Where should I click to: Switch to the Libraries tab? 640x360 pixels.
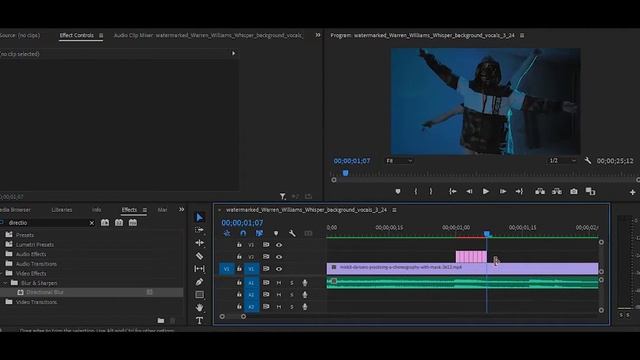(62, 210)
